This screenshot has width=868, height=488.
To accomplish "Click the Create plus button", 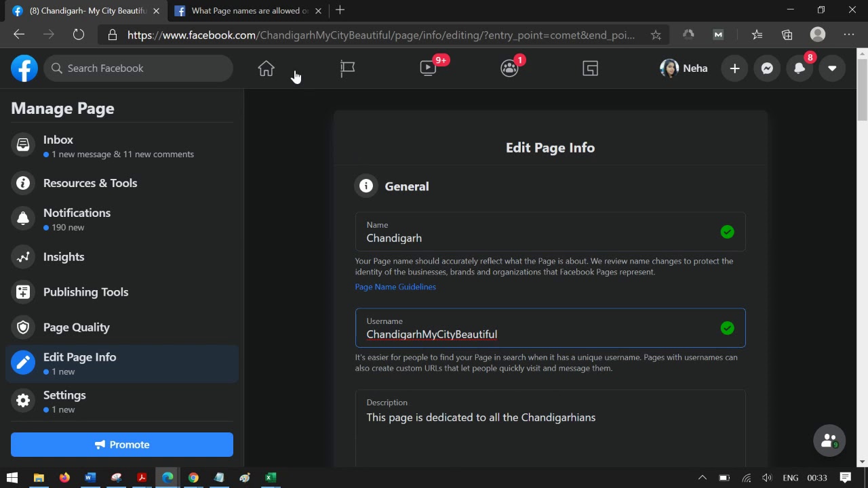I will pyautogui.click(x=734, y=68).
